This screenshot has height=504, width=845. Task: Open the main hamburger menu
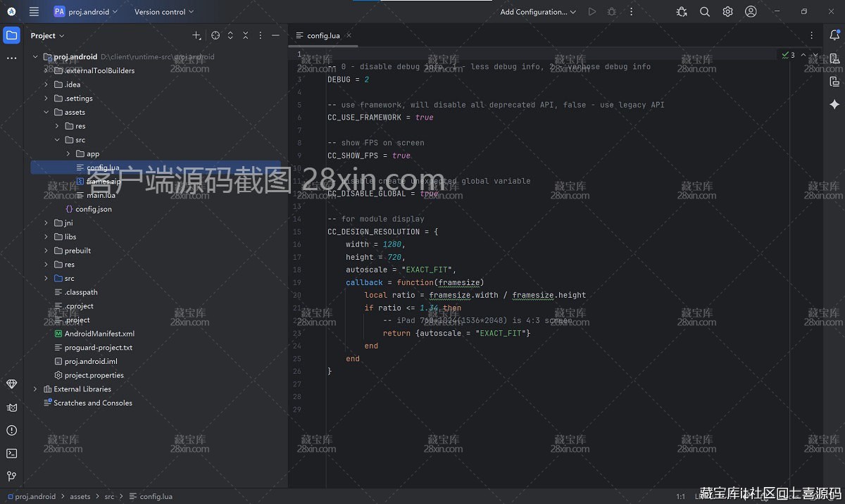(x=34, y=11)
